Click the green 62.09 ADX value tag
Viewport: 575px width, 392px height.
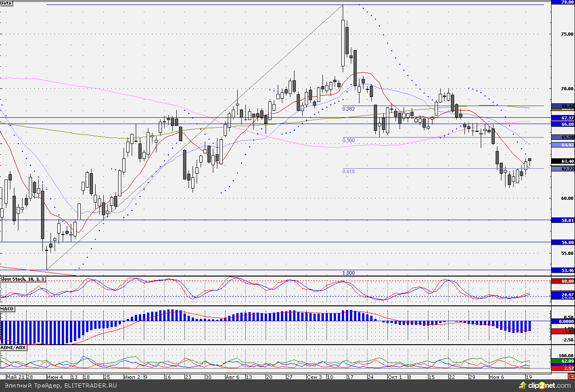(x=563, y=361)
